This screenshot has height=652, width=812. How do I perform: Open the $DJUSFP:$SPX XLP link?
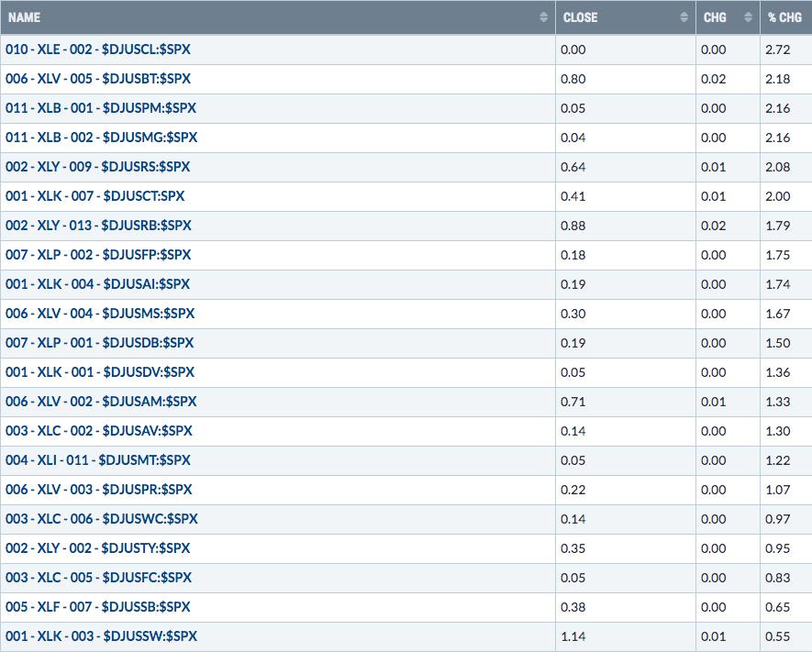(x=98, y=255)
